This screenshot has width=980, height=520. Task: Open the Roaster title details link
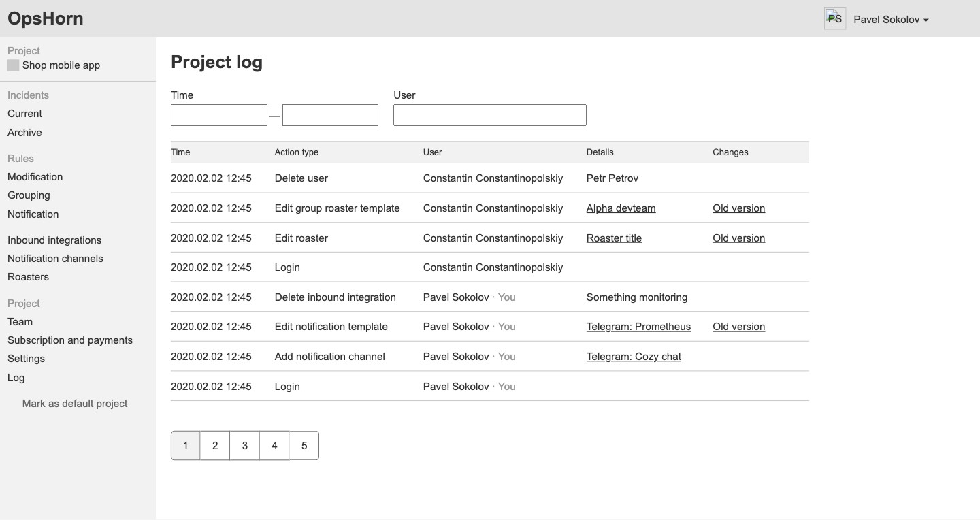614,238
